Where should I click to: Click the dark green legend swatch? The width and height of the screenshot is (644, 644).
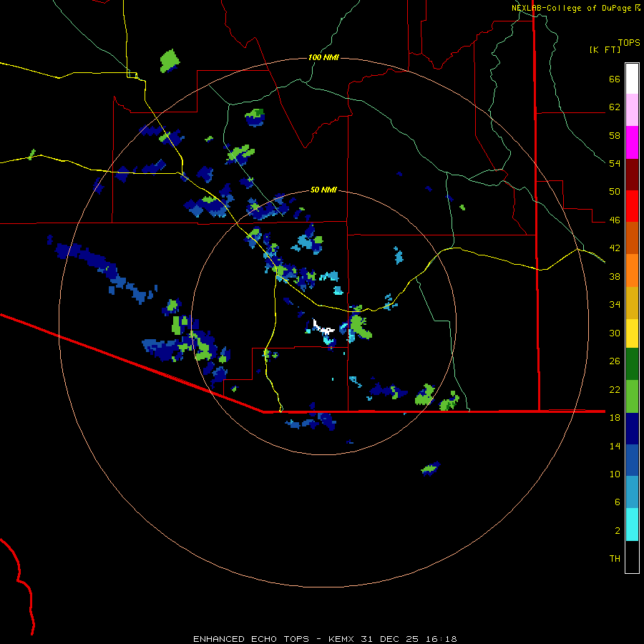pos(632,364)
